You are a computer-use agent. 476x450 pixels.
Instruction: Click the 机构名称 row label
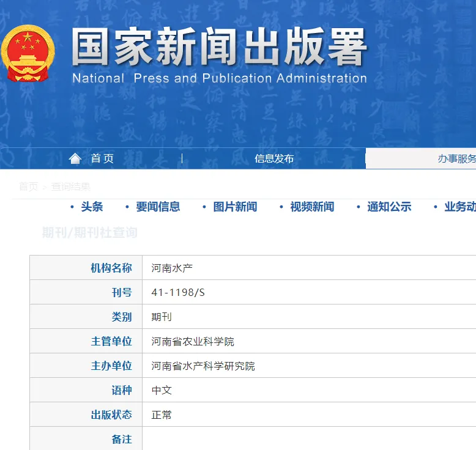111,268
